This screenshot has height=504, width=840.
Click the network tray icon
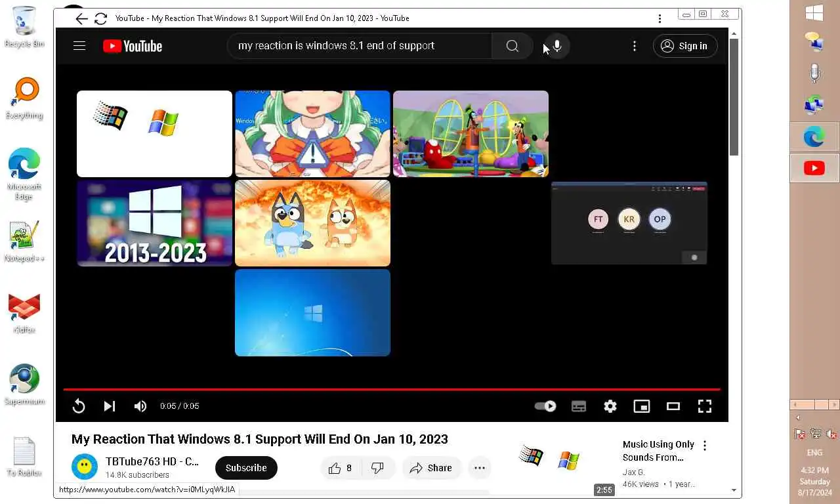coord(815,434)
